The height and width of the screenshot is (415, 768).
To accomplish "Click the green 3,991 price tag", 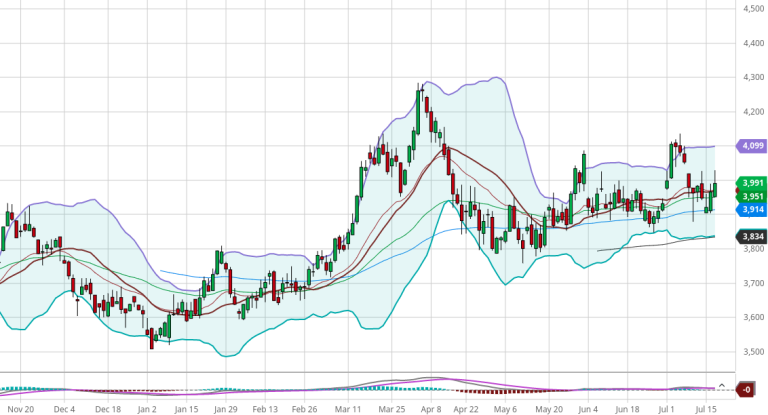I will (x=751, y=183).
